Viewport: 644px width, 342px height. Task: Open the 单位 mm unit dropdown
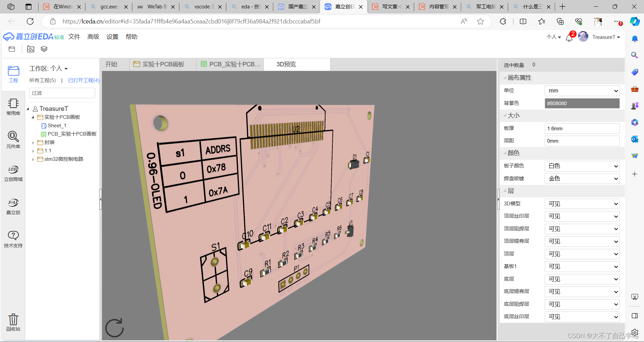click(582, 91)
